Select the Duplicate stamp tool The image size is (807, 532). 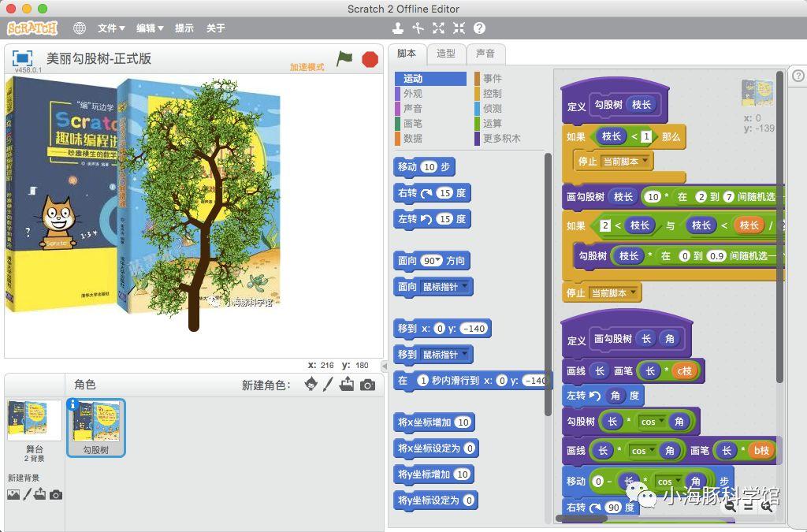click(x=397, y=28)
